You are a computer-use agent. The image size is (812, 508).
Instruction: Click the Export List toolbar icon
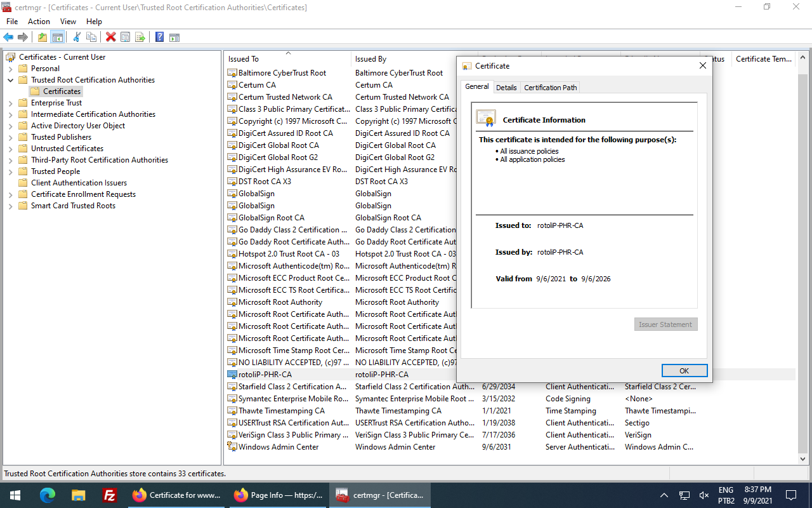[x=140, y=37]
